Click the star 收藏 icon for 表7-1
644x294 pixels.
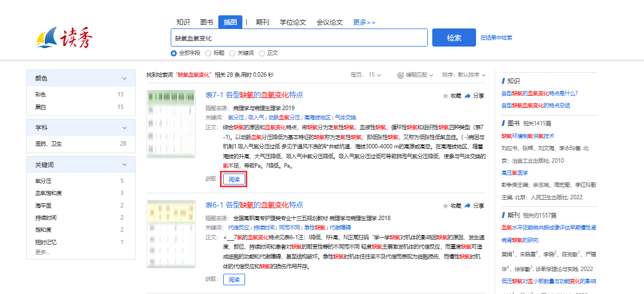coord(445,96)
